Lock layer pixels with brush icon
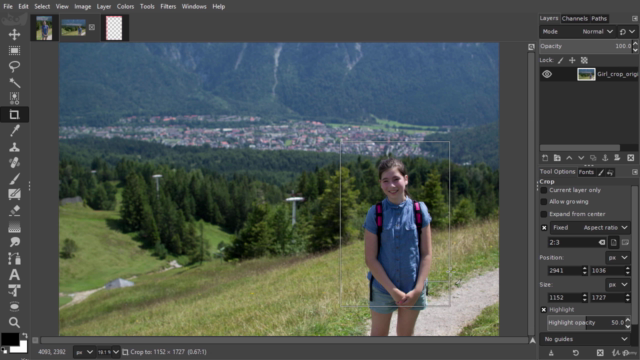 tap(560, 60)
